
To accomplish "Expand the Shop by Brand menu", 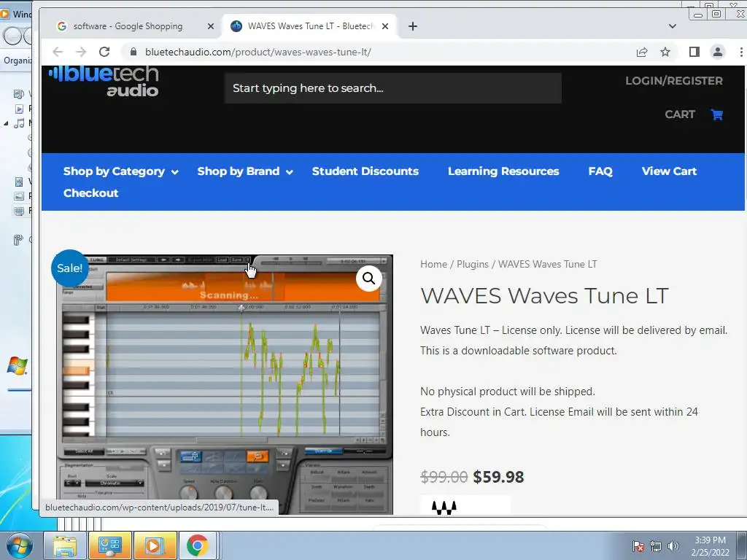I will tap(245, 171).
